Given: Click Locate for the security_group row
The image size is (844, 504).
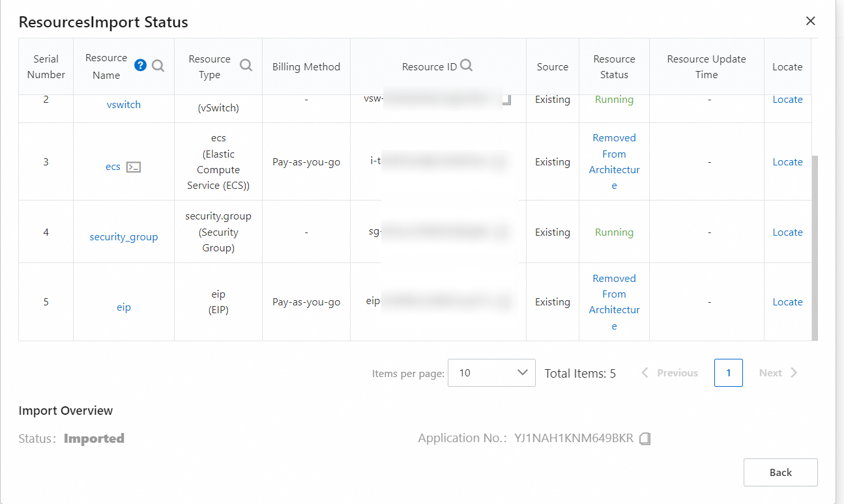Looking at the screenshot, I should click(787, 232).
